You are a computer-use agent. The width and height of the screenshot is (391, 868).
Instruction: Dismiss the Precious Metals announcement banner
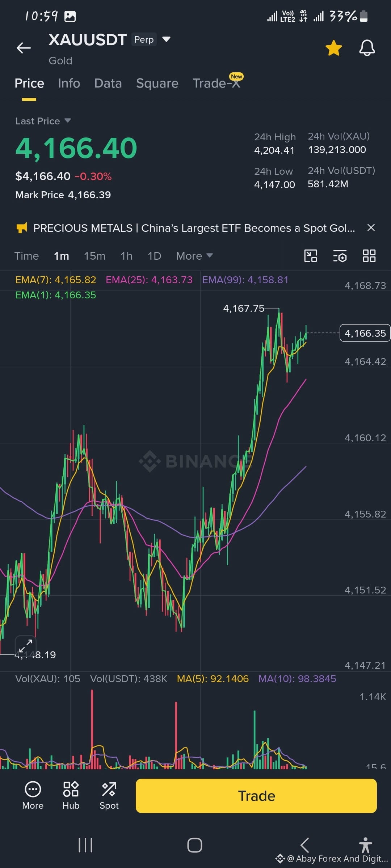[371, 227]
